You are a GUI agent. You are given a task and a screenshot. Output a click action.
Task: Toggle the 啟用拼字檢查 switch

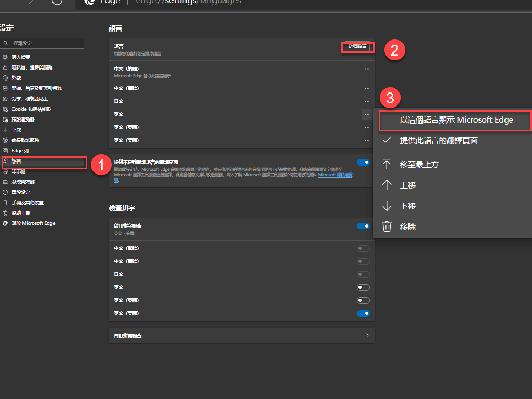[x=363, y=227]
